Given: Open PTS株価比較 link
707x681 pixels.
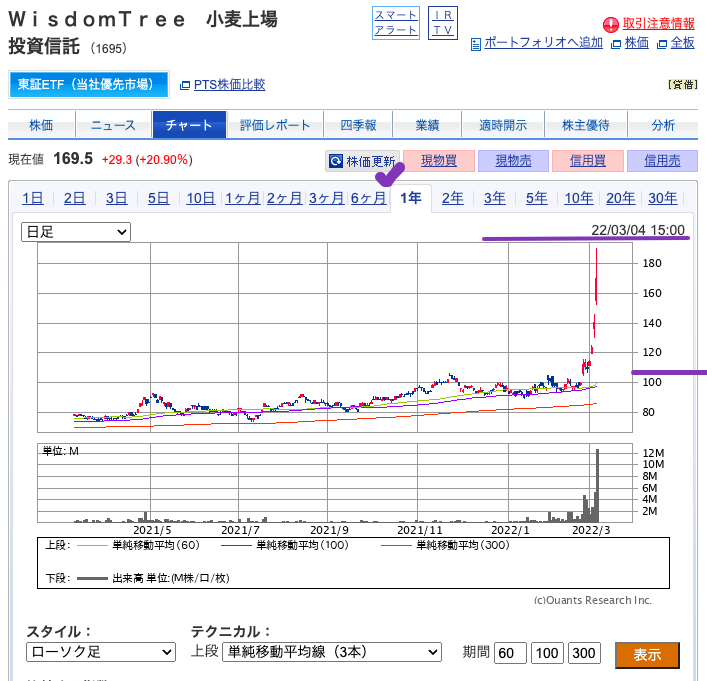Looking at the screenshot, I should (230, 84).
